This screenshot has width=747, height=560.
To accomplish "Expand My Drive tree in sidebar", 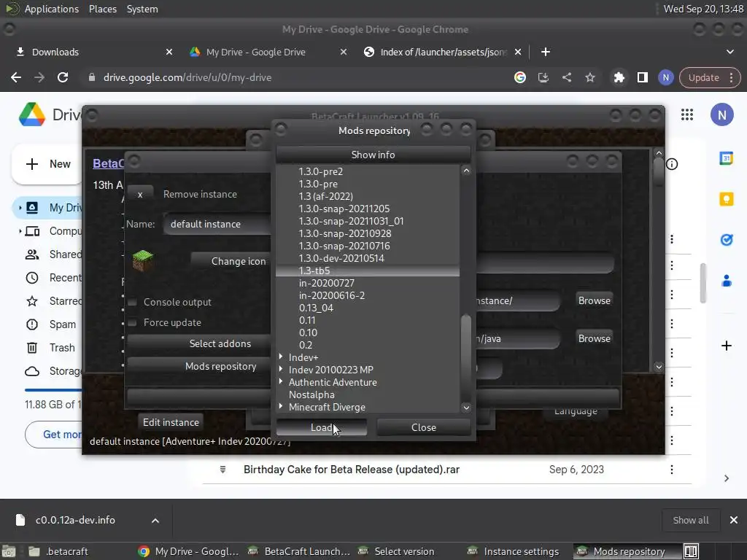I will (x=20, y=208).
